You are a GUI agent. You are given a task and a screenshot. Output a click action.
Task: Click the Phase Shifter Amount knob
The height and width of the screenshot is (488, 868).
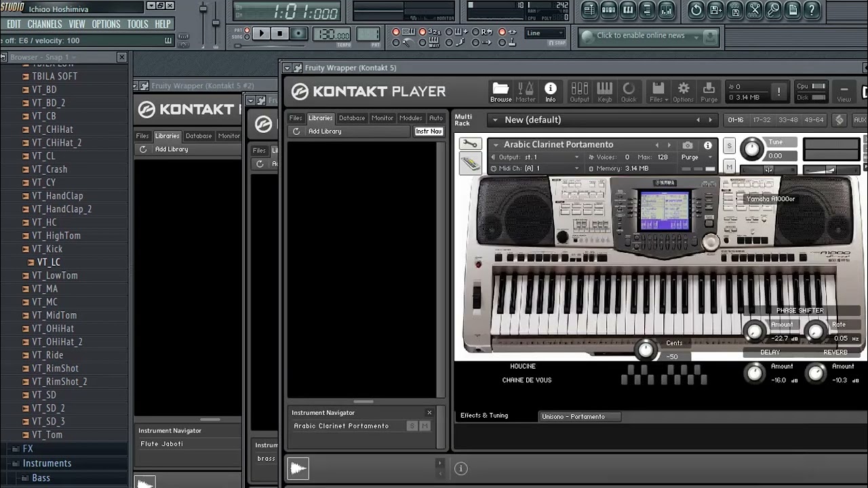(754, 331)
